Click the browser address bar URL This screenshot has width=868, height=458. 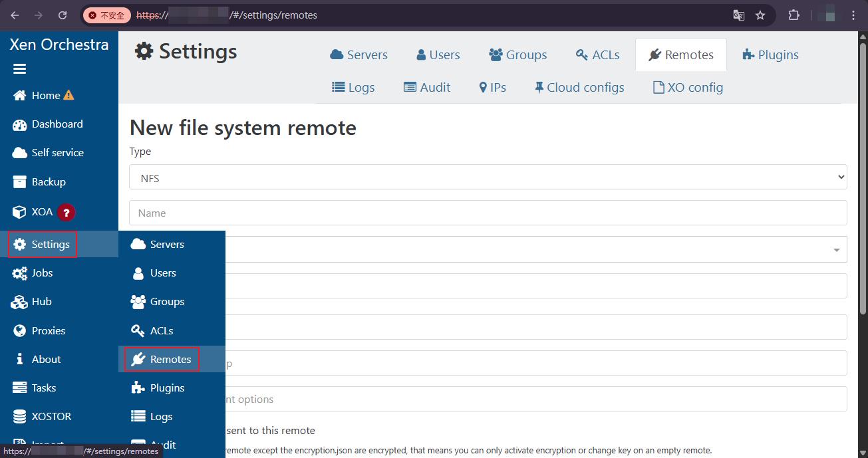227,15
